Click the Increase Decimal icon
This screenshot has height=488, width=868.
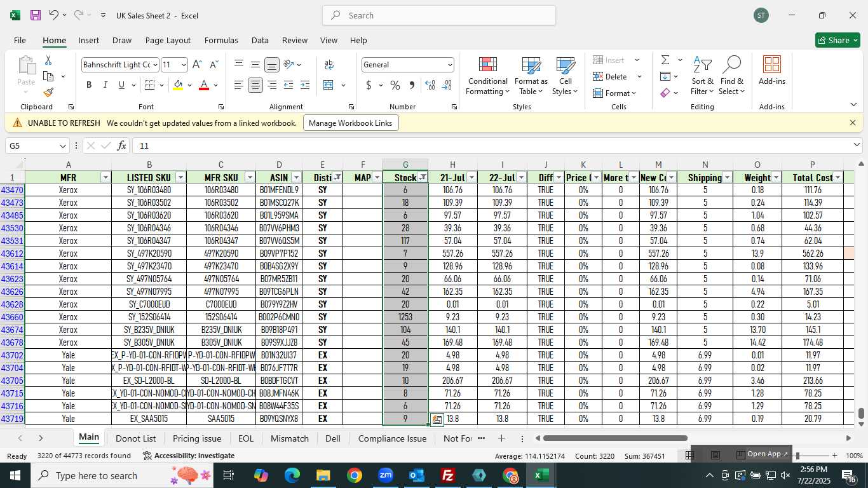click(430, 85)
